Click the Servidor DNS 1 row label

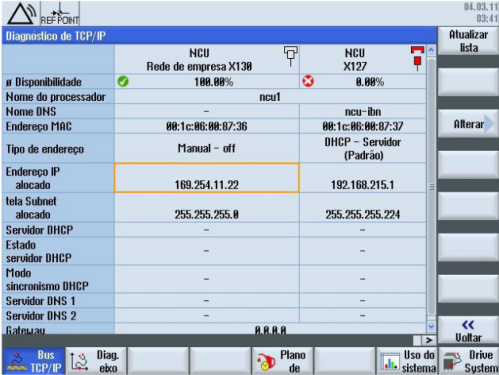tap(40, 301)
